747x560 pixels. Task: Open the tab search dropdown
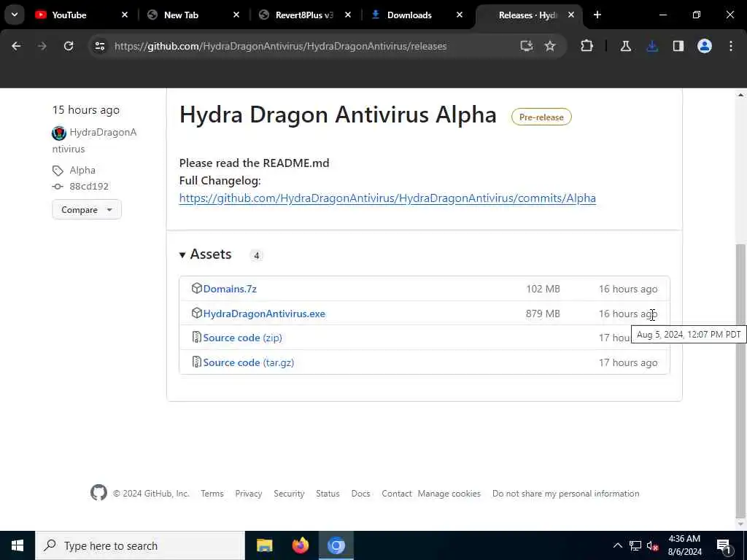click(x=15, y=15)
